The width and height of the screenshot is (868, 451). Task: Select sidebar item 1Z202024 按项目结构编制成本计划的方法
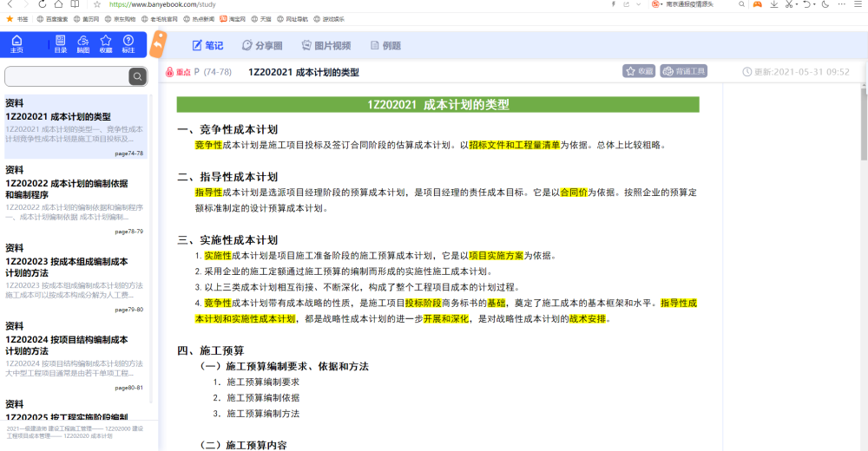pos(76,356)
